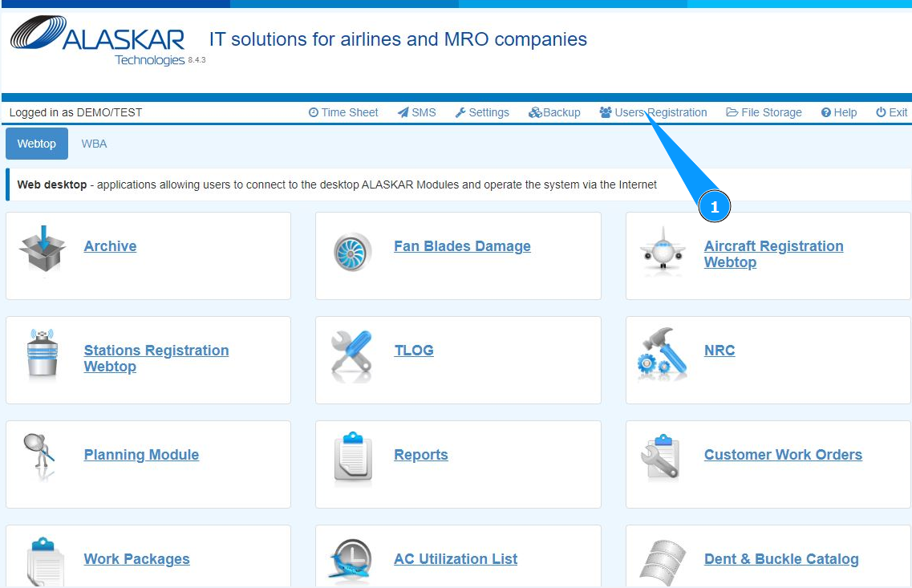This screenshot has height=588, width=912.
Task: Click the Aircraft Registration airplane icon
Action: 663,249
